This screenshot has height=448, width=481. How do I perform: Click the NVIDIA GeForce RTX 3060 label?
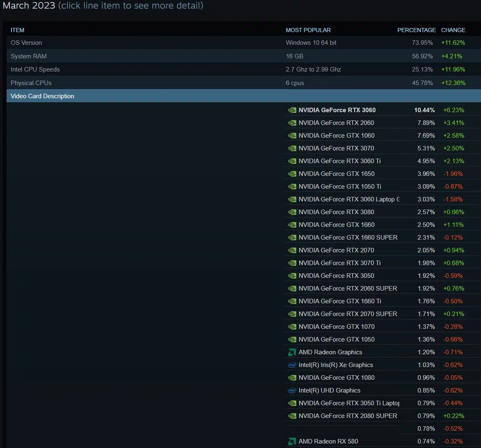[x=337, y=110]
